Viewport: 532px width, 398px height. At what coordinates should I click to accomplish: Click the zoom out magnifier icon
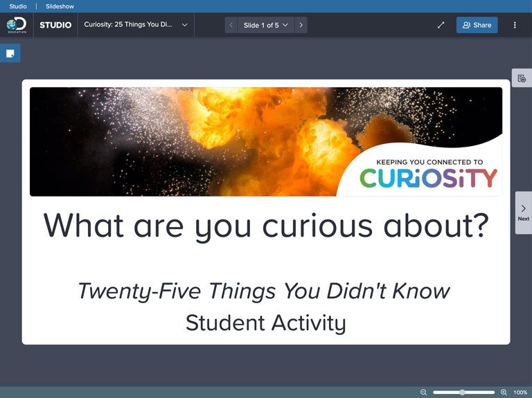click(x=423, y=392)
